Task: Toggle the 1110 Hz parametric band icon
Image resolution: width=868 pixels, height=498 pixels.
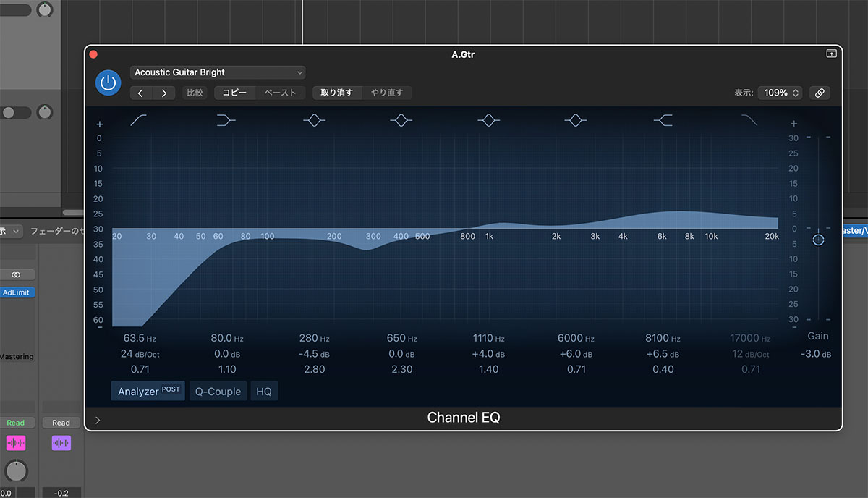Action: coord(489,121)
